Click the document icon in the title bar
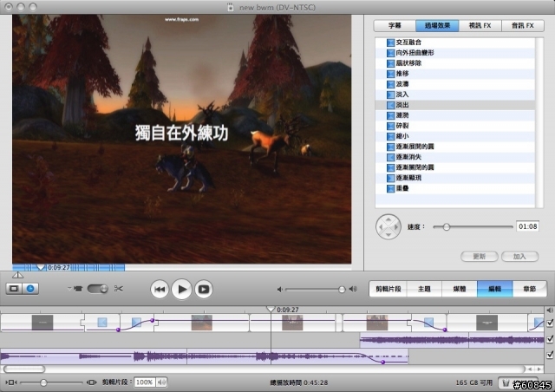555x392 pixels. click(x=231, y=7)
